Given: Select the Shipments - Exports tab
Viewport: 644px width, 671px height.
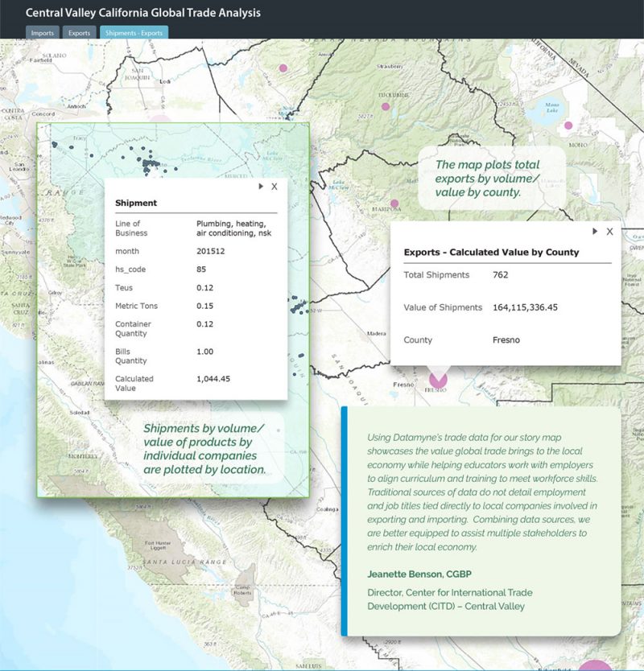Looking at the screenshot, I should coord(134,33).
